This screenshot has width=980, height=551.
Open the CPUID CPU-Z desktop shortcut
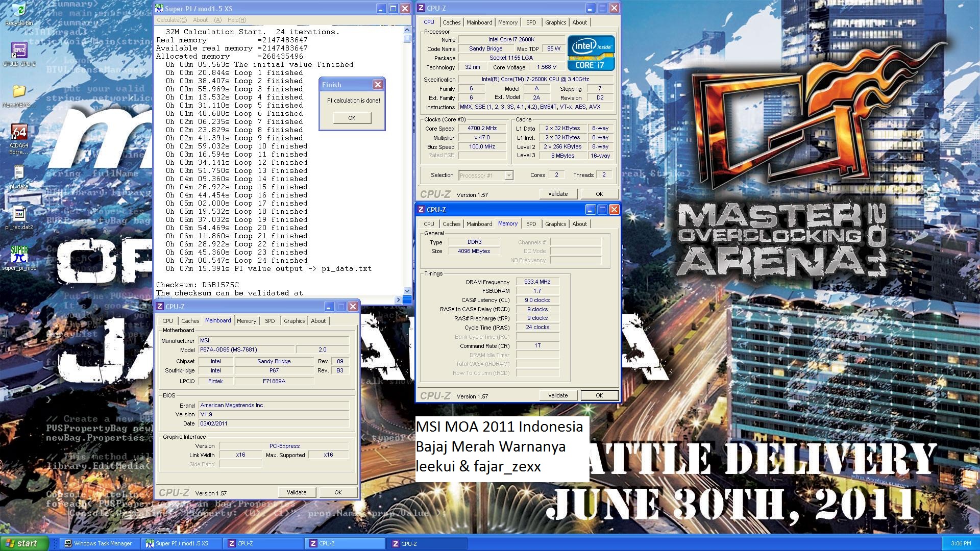tap(19, 51)
